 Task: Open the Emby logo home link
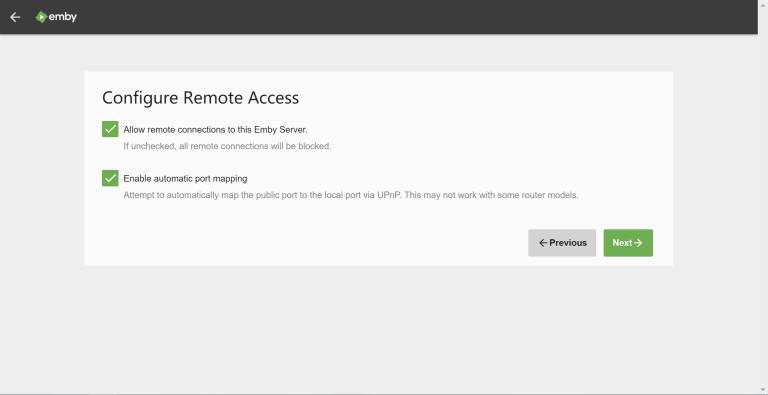56,17
